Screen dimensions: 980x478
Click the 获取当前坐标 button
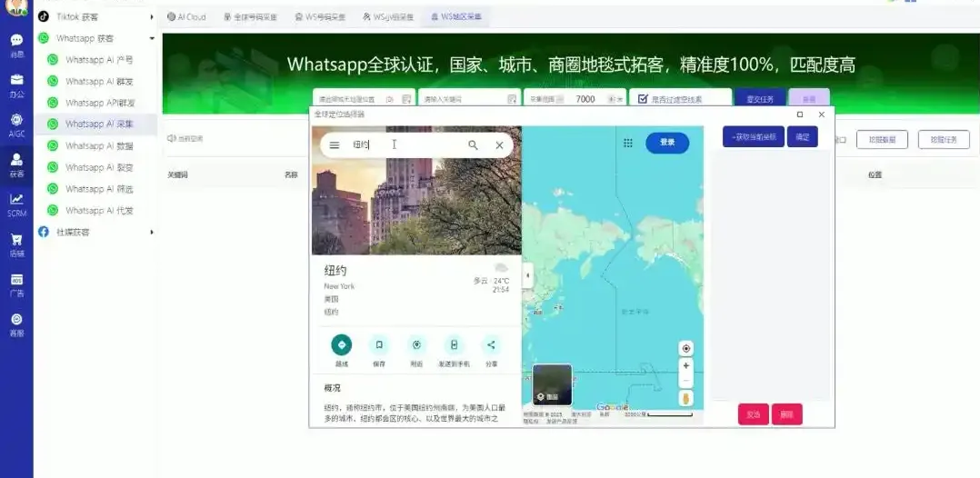[753, 137]
